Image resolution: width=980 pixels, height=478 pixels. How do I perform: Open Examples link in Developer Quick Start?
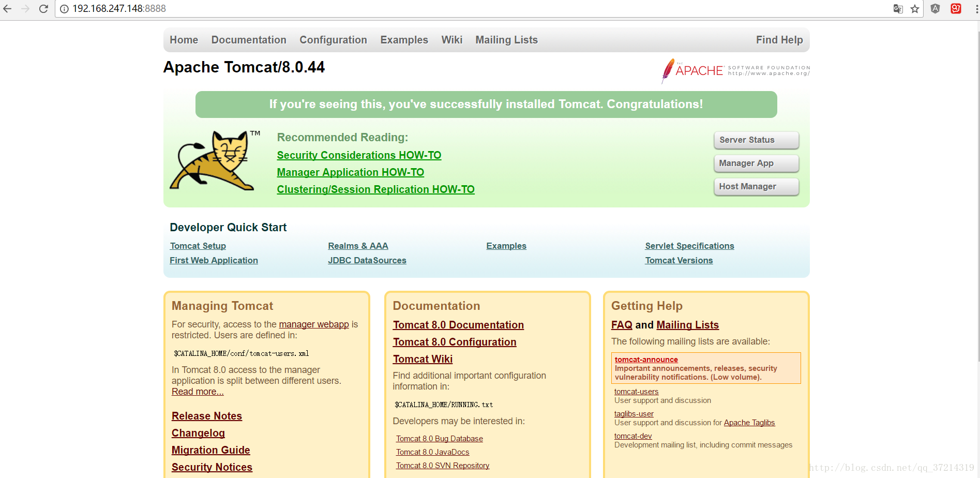pyautogui.click(x=506, y=246)
